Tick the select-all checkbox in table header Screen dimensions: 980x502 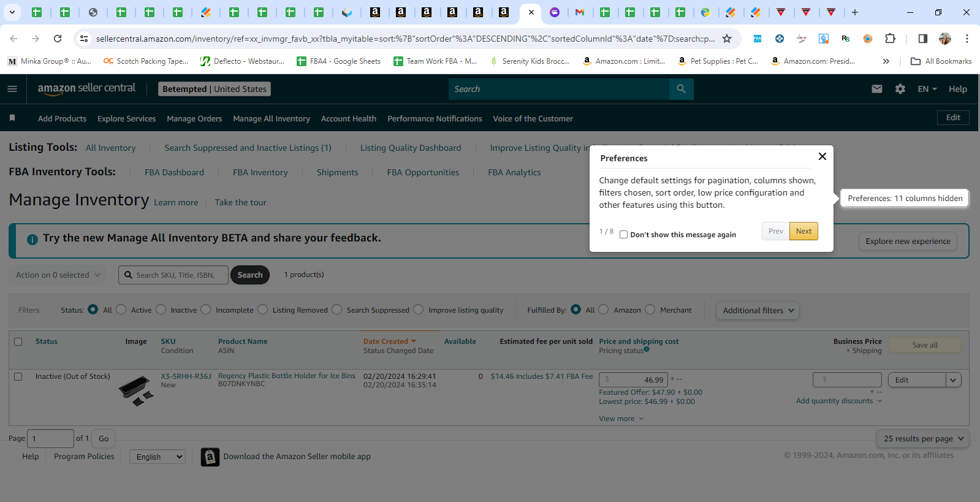(x=18, y=341)
